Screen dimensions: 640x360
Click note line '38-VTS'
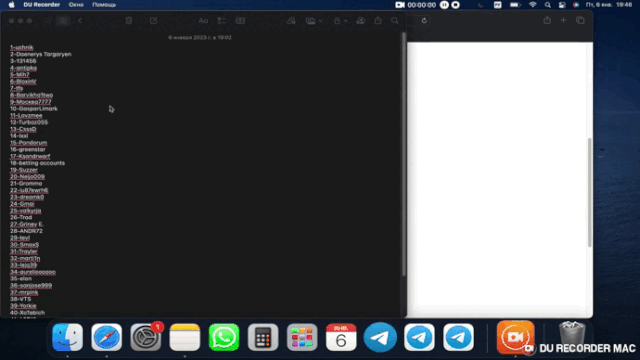[x=20, y=299]
